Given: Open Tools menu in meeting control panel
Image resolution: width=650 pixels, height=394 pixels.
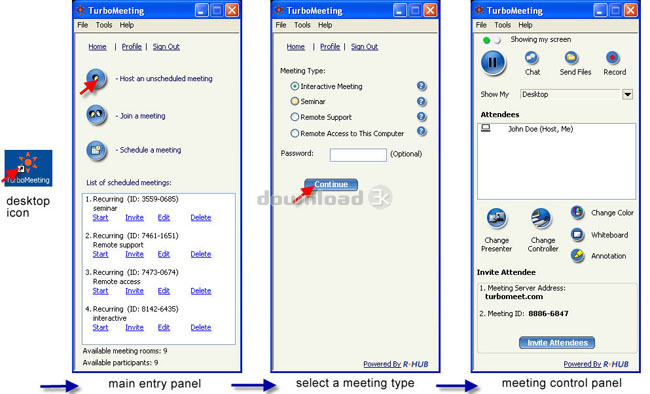Looking at the screenshot, I should tap(502, 25).
